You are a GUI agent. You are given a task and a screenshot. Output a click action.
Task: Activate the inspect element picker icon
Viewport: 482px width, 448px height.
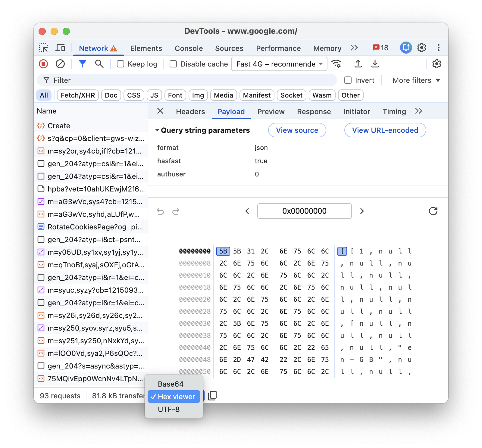coord(43,48)
